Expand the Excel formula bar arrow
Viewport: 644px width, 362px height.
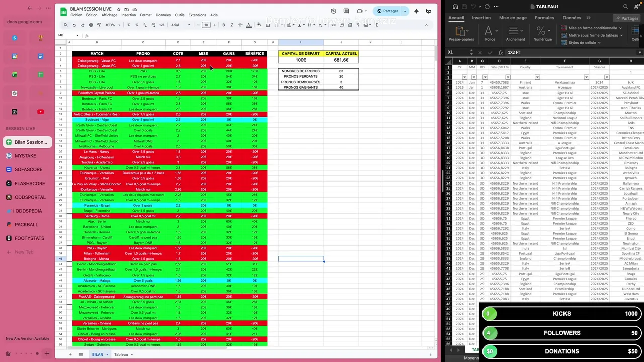(x=640, y=52)
